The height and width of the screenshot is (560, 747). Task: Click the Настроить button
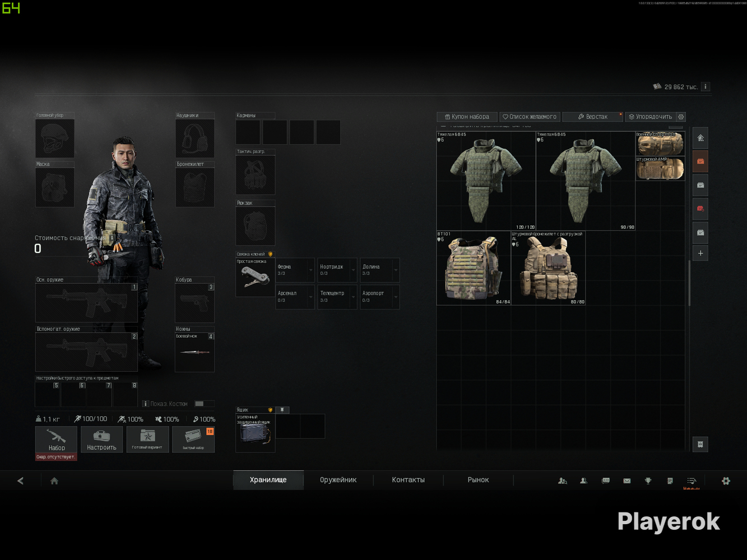click(x=101, y=440)
